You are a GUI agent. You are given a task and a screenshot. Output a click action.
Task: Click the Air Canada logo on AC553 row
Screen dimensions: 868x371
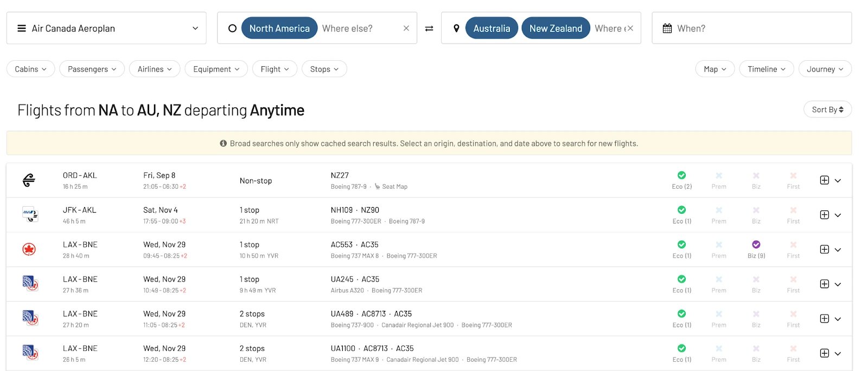pyautogui.click(x=29, y=250)
